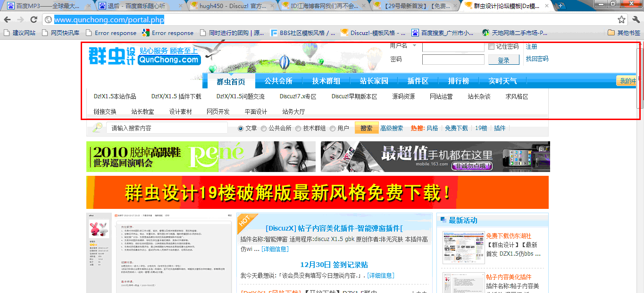Open 技术群组 in main navigation bar
Viewport: 644px width, 293px height.
(x=326, y=81)
